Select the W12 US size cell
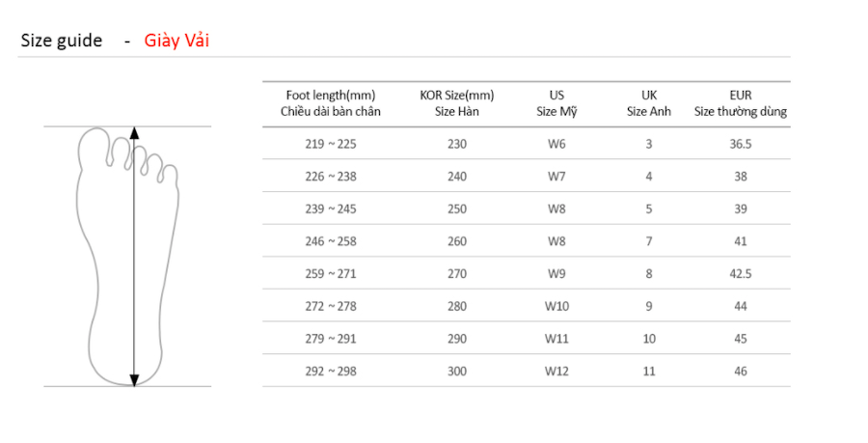 [556, 372]
